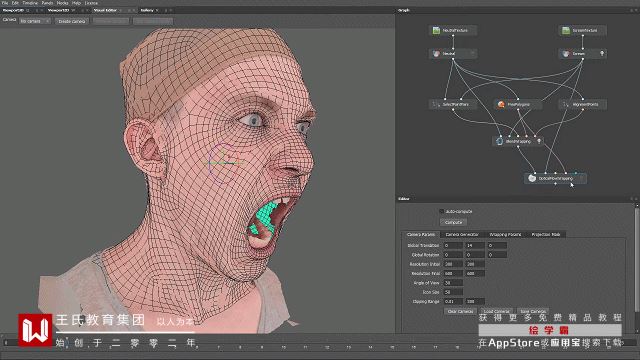The image size is (640, 360).
Task: Click the second Resolution Final field
Action: (475, 273)
